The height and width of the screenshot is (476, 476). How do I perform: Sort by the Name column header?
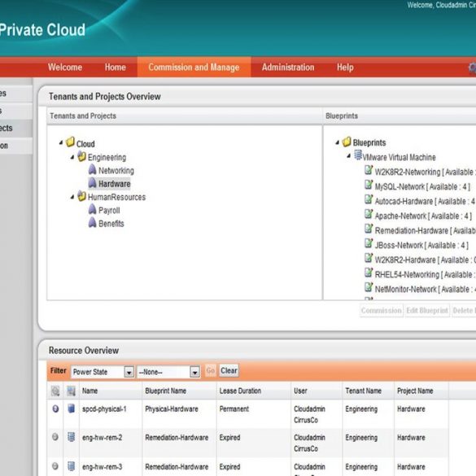90,391
